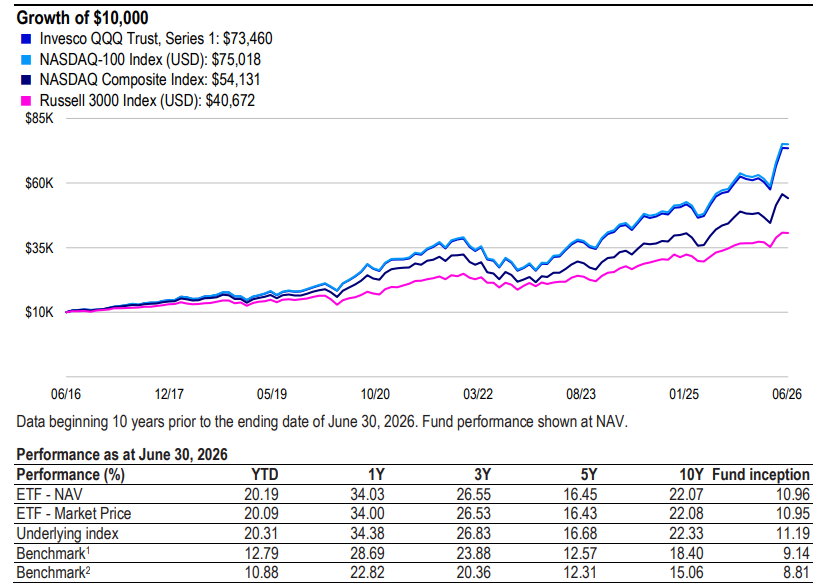Select 'Invesco QQQ Trust, Series 1: $73,460' legend text
This screenshot has height=586, width=832.
(156, 39)
